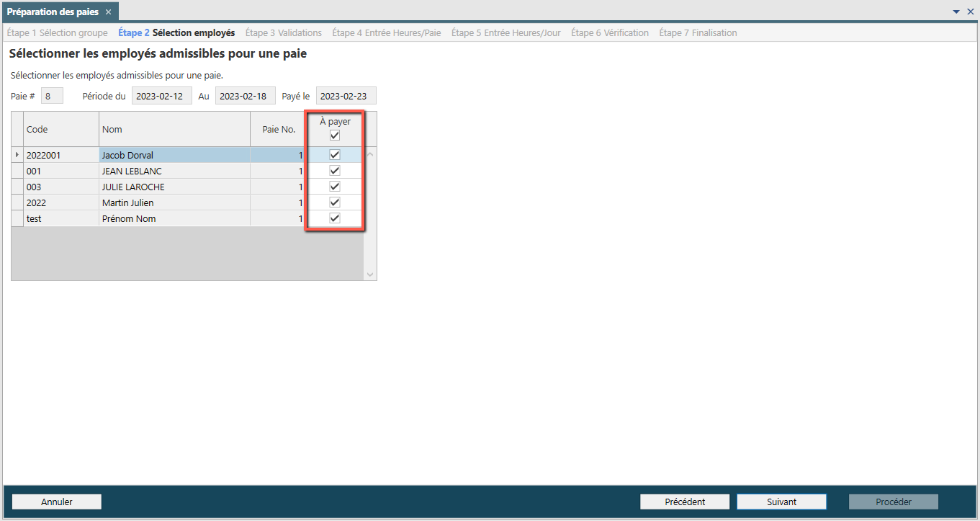The width and height of the screenshot is (980, 521).
Task: Open the Étape 6 Vérification step
Action: pyautogui.click(x=610, y=32)
